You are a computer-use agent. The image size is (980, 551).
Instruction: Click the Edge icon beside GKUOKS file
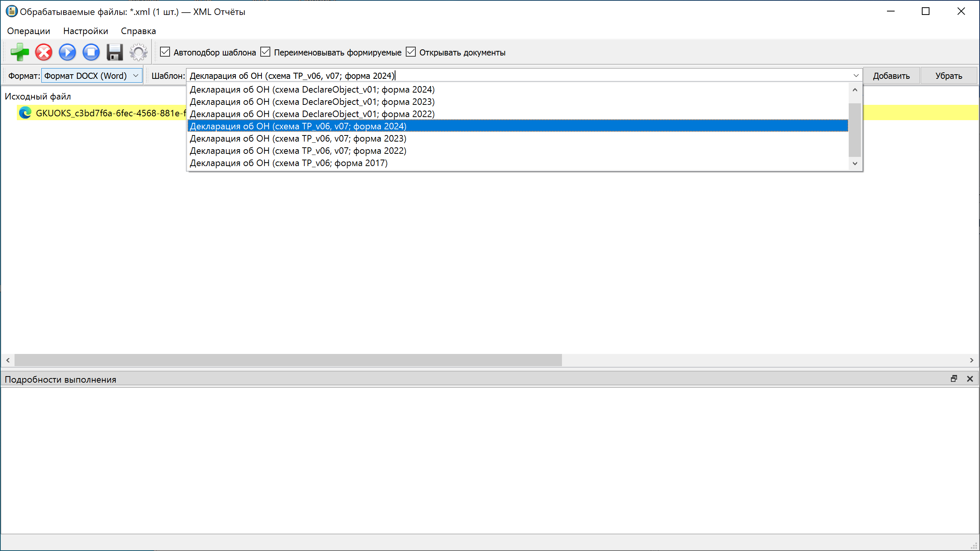[x=25, y=113]
